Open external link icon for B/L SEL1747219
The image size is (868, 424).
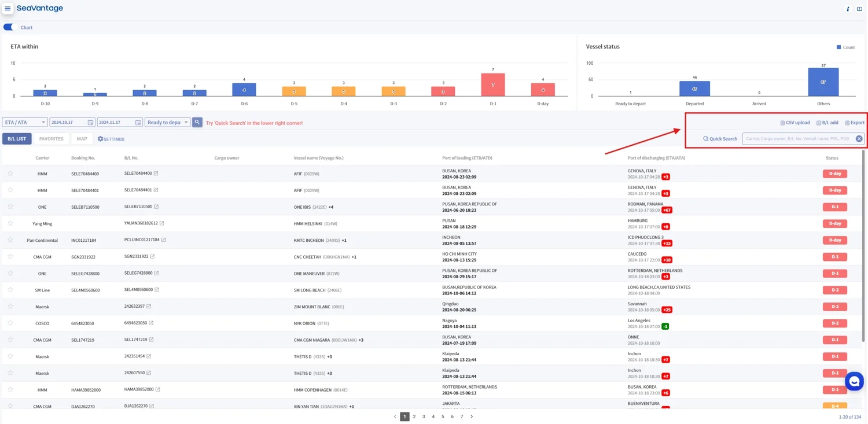click(152, 340)
